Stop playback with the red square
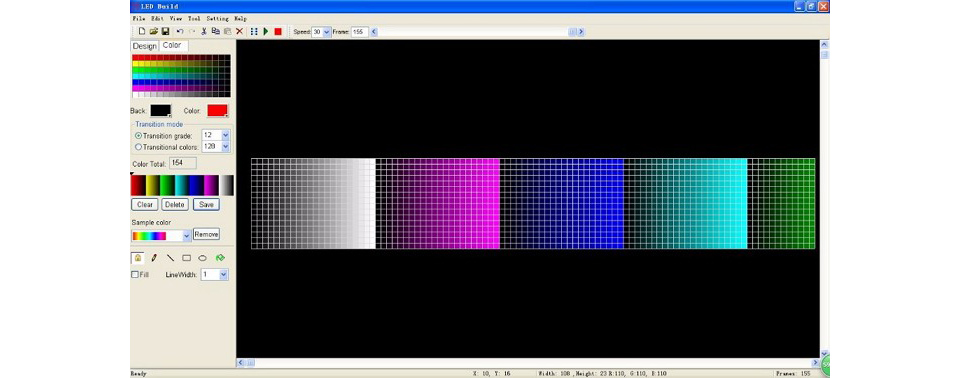The height and width of the screenshot is (378, 960). [278, 31]
